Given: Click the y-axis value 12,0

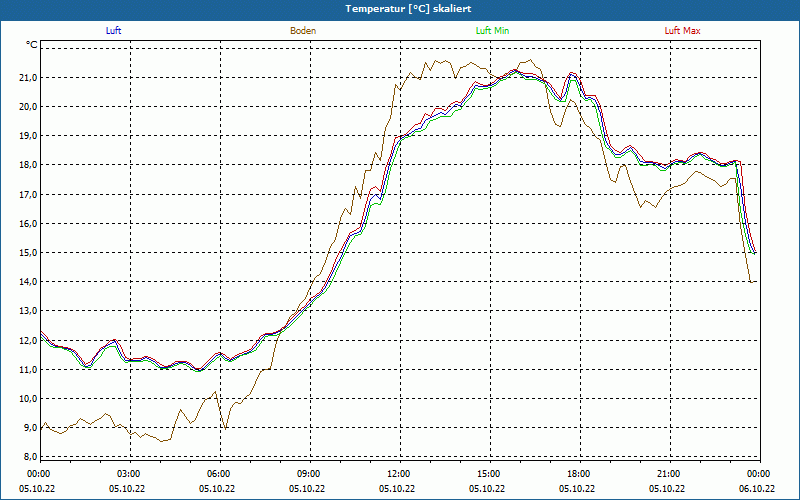Looking at the screenshot, I should [x=29, y=340].
